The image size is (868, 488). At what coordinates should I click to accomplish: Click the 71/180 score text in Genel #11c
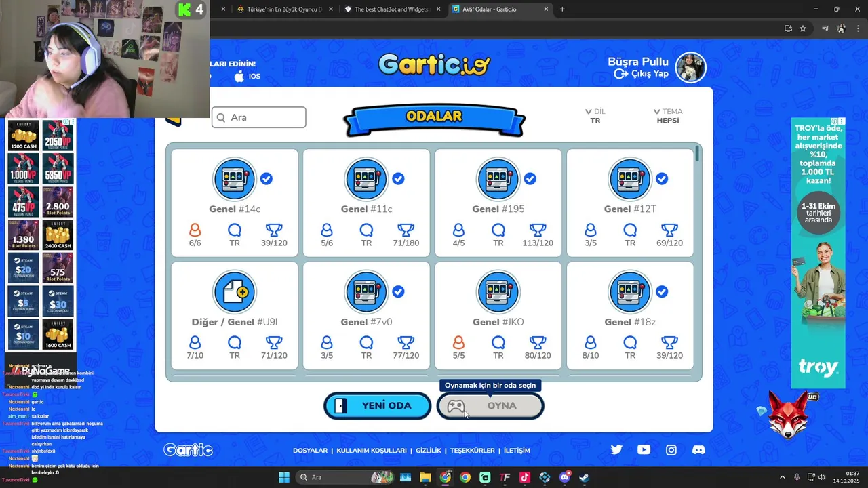pos(406,243)
